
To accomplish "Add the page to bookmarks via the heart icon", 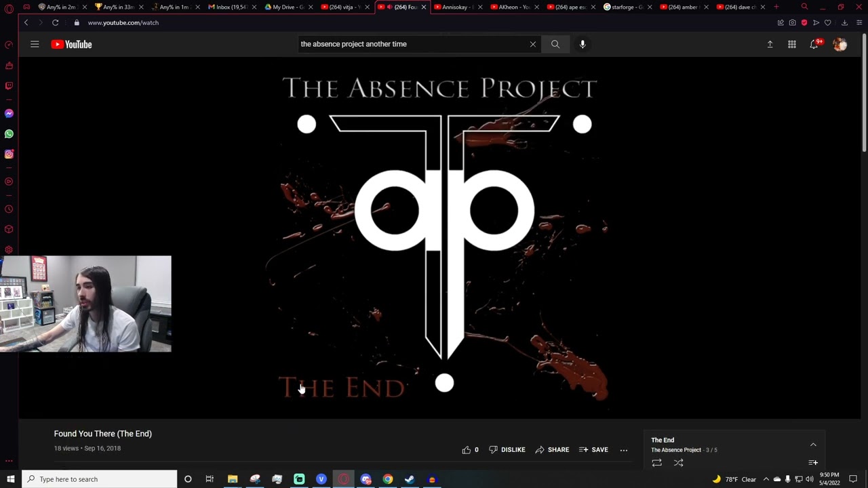I will pos(828,22).
